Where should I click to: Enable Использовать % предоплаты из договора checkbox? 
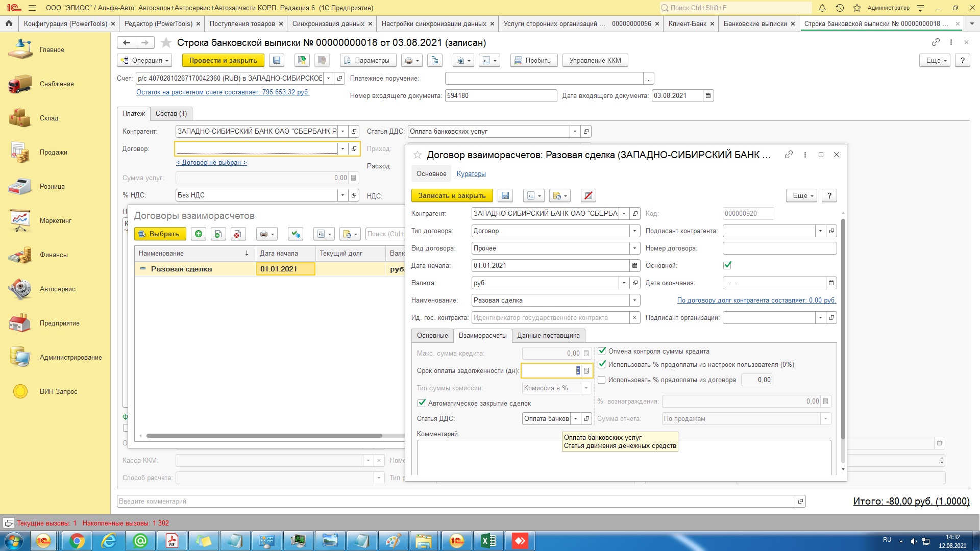(x=602, y=380)
